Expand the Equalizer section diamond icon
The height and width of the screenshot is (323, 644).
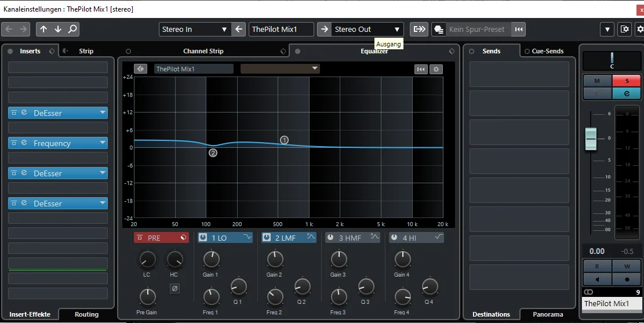(x=452, y=51)
